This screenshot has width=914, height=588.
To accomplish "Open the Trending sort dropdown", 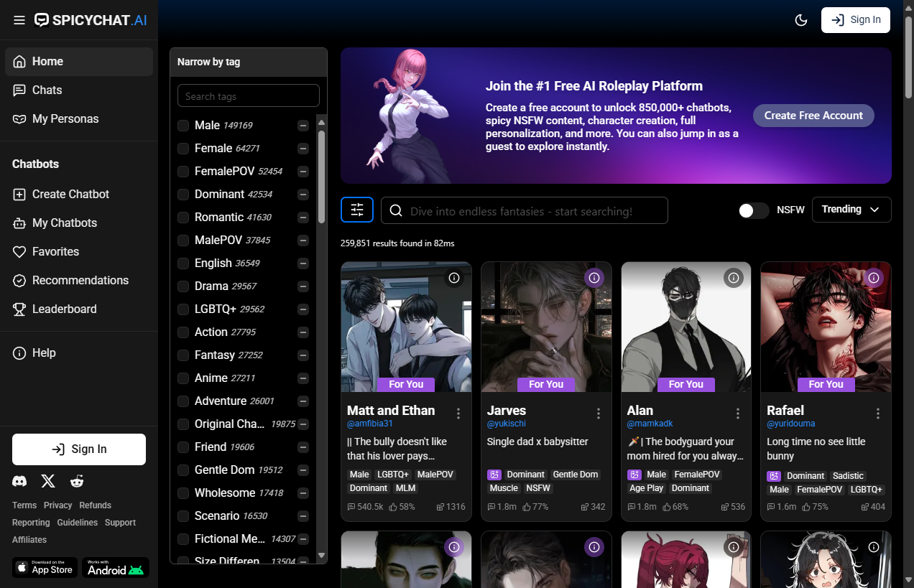I will (851, 210).
